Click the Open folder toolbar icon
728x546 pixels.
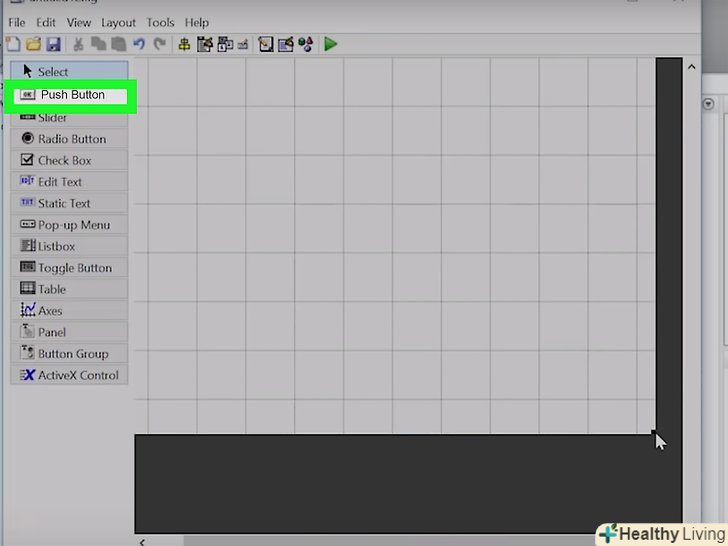click(x=33, y=44)
